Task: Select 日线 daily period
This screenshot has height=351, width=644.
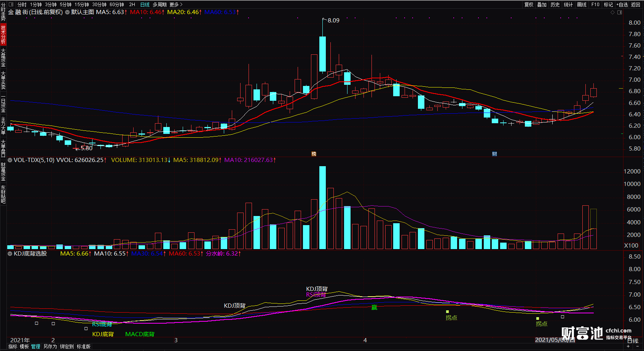Action: click(145, 5)
